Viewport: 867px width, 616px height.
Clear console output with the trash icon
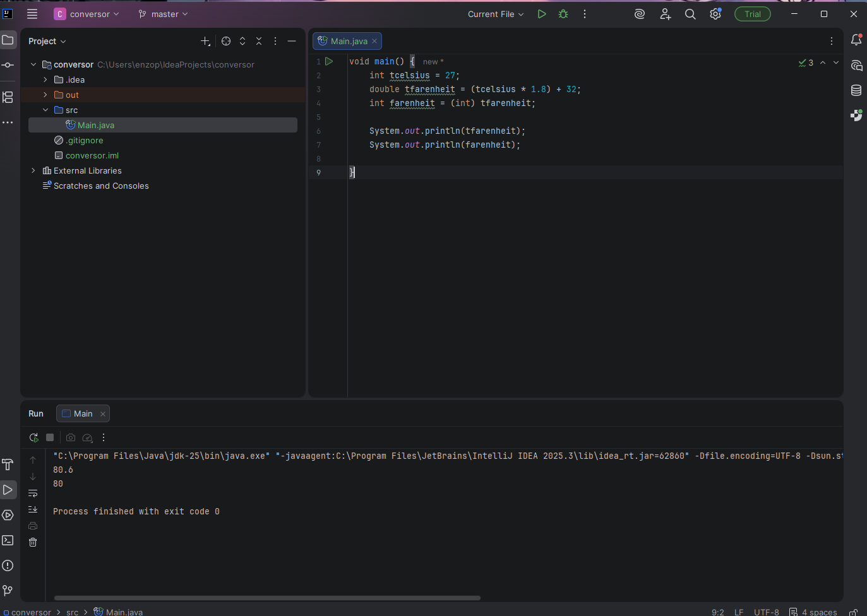point(33,542)
